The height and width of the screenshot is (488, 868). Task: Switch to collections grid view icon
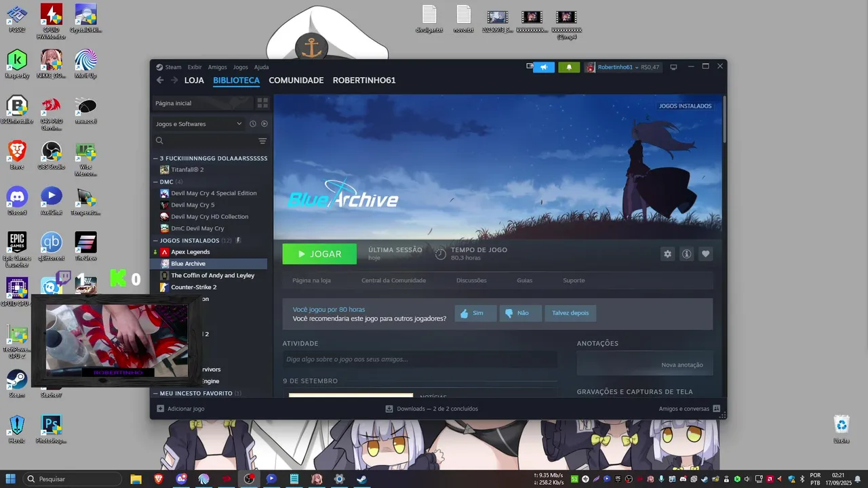click(262, 103)
